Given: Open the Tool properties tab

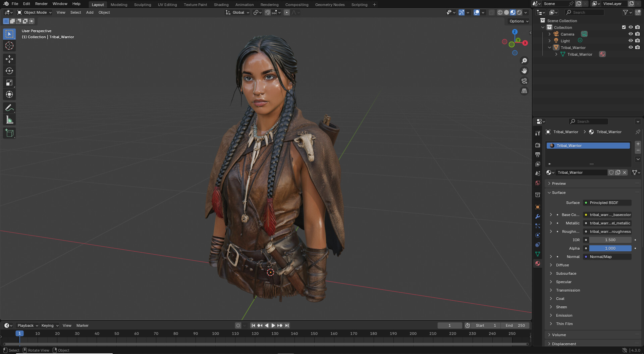Looking at the screenshot, I should pos(538,133).
